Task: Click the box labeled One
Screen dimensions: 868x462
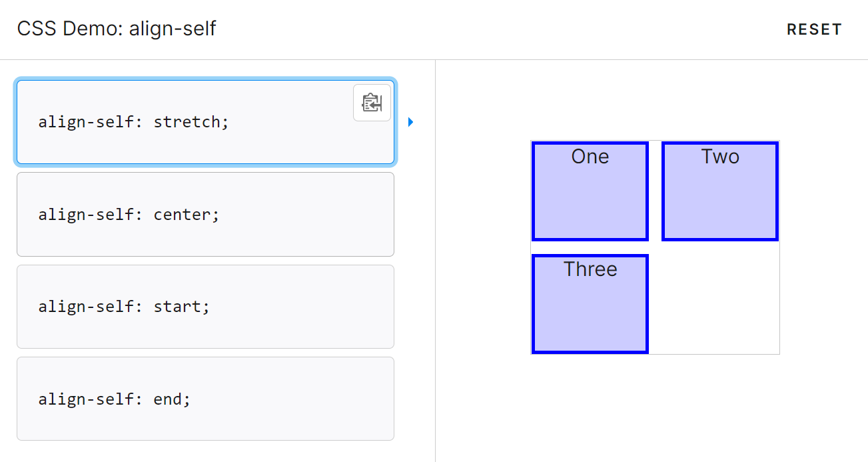Action: [x=590, y=191]
